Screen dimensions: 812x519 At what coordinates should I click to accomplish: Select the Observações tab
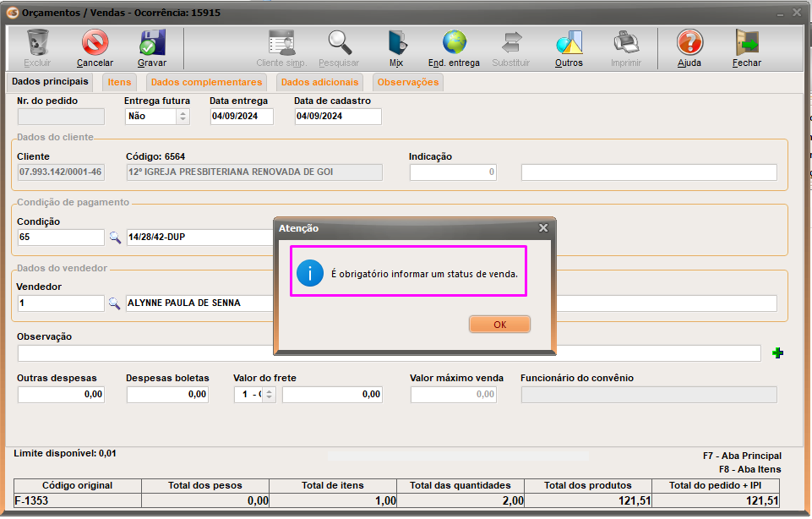coord(407,82)
